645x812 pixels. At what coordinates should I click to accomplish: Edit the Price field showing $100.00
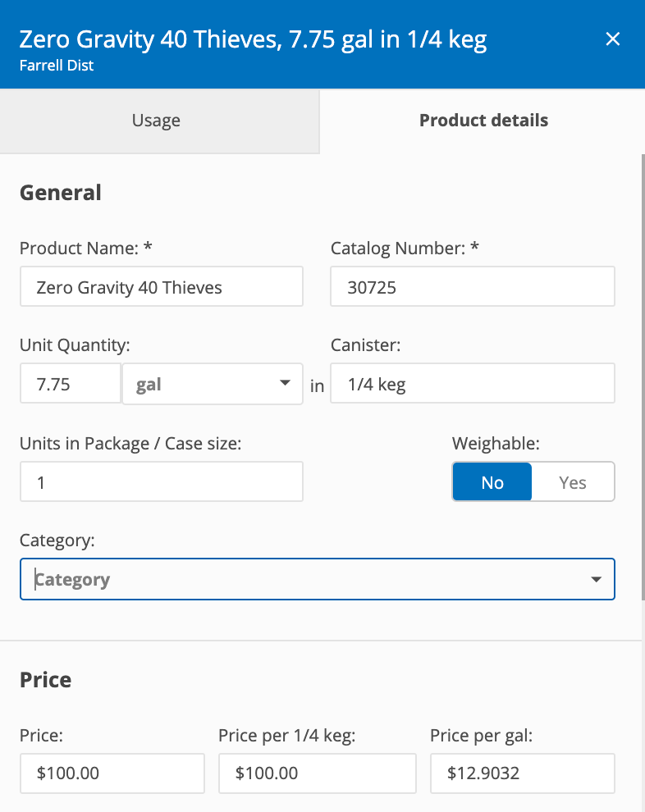click(x=112, y=773)
